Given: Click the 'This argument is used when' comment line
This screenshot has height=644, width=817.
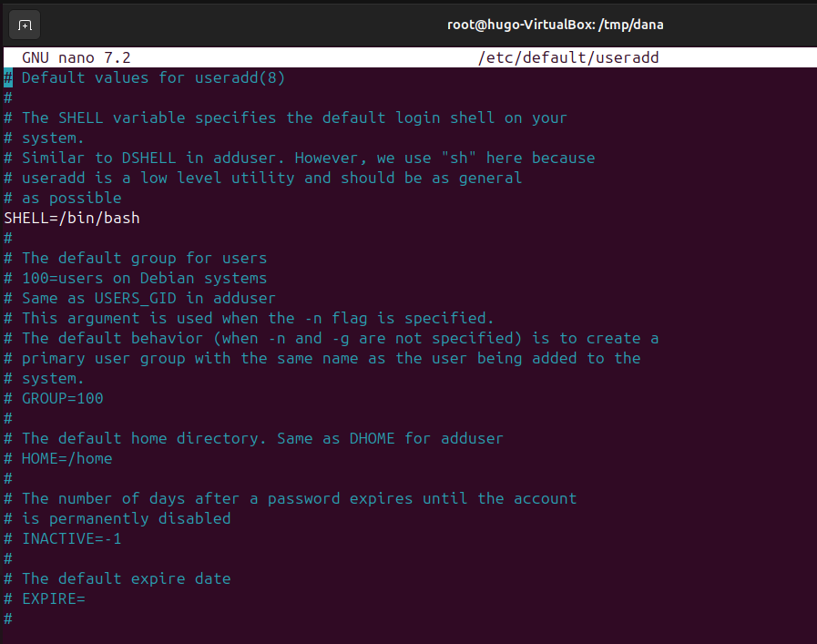Looking at the screenshot, I should (x=258, y=318).
